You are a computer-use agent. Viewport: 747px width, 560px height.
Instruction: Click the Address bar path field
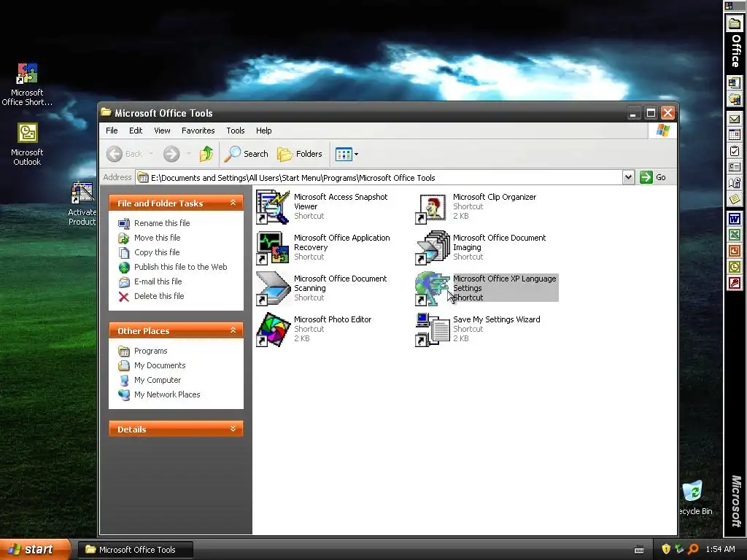click(379, 178)
